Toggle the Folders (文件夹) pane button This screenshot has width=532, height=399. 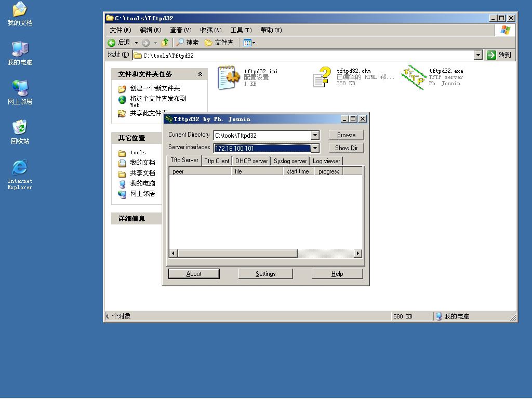pyautogui.click(x=219, y=43)
